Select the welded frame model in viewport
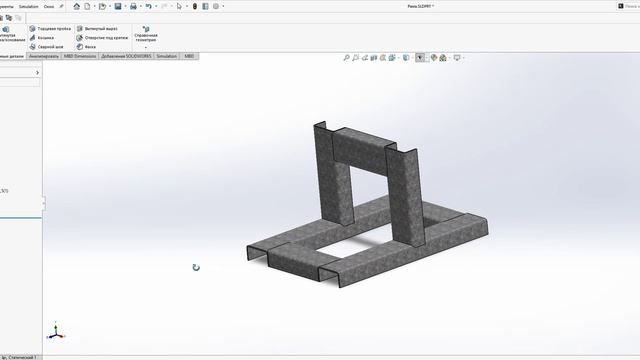Image resolution: width=640 pixels, height=360 pixels. click(367, 204)
